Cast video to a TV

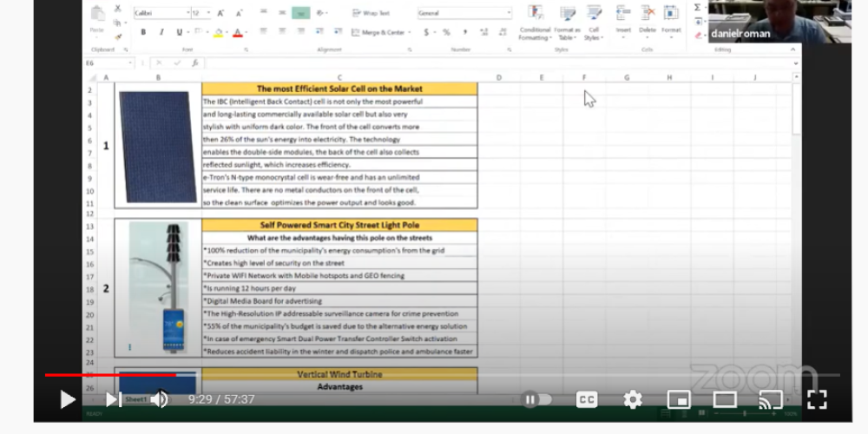tap(771, 399)
